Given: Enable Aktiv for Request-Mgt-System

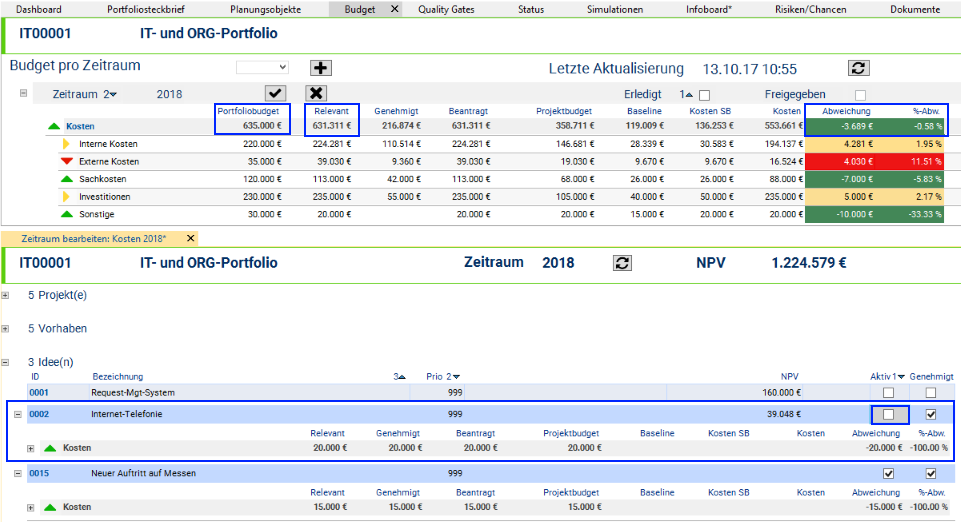Looking at the screenshot, I should pyautogui.click(x=888, y=393).
